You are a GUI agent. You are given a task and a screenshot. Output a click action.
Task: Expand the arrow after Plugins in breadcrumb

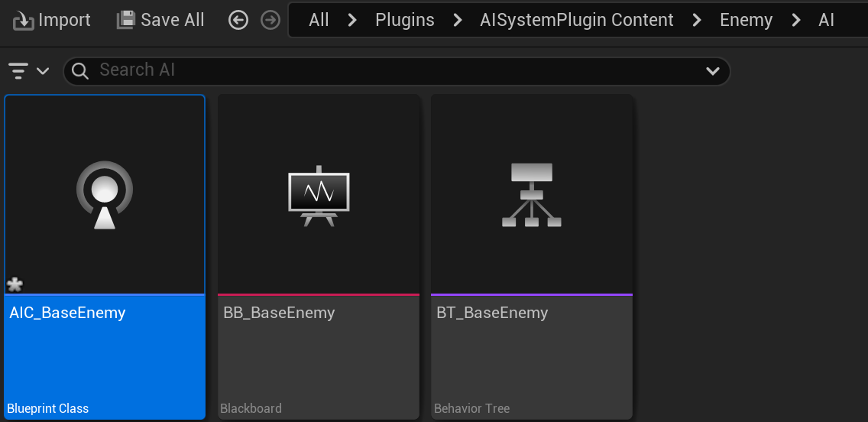coord(457,21)
